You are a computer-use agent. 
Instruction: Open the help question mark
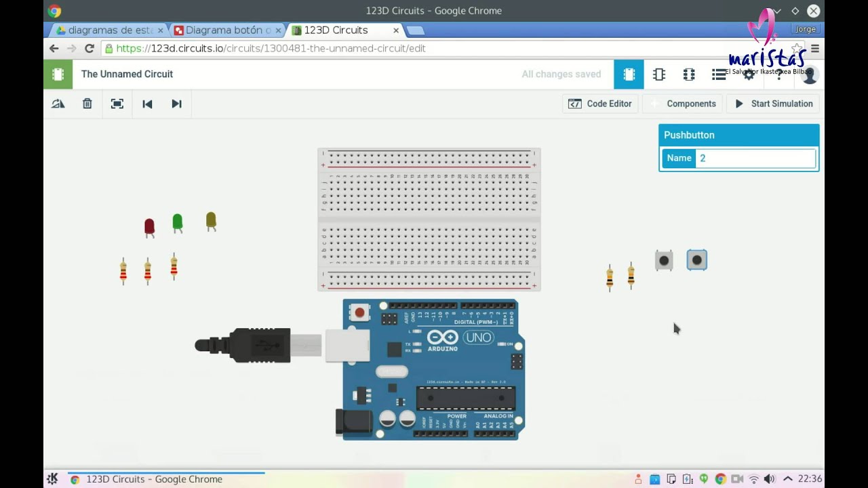[778, 75]
